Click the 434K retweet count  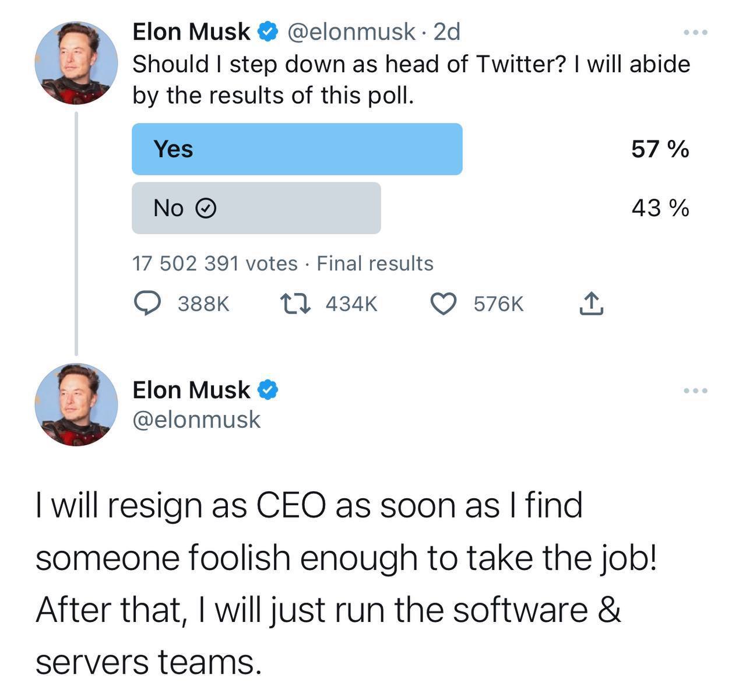[351, 303]
